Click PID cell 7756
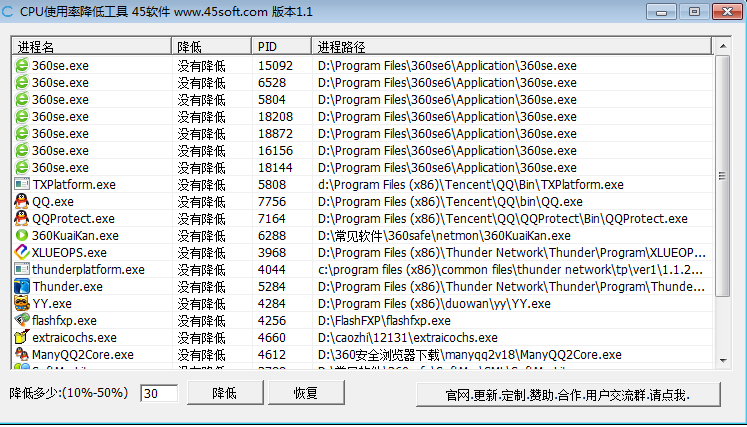Screen dimensions: 747x427 [272, 202]
